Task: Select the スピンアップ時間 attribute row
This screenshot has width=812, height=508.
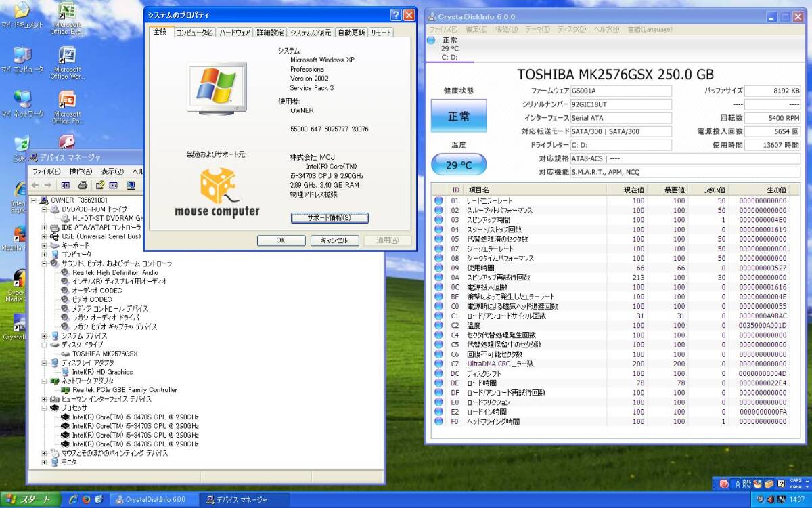Action: tap(611, 220)
